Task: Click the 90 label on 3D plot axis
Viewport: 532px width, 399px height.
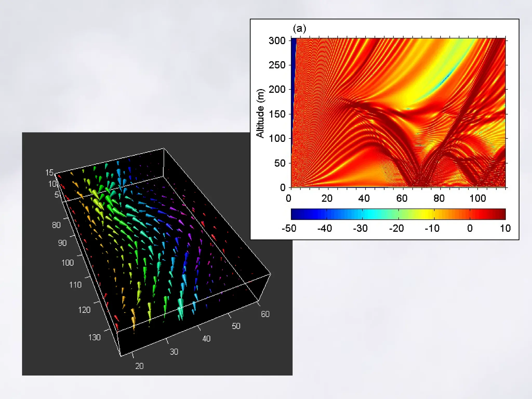Action: point(62,243)
